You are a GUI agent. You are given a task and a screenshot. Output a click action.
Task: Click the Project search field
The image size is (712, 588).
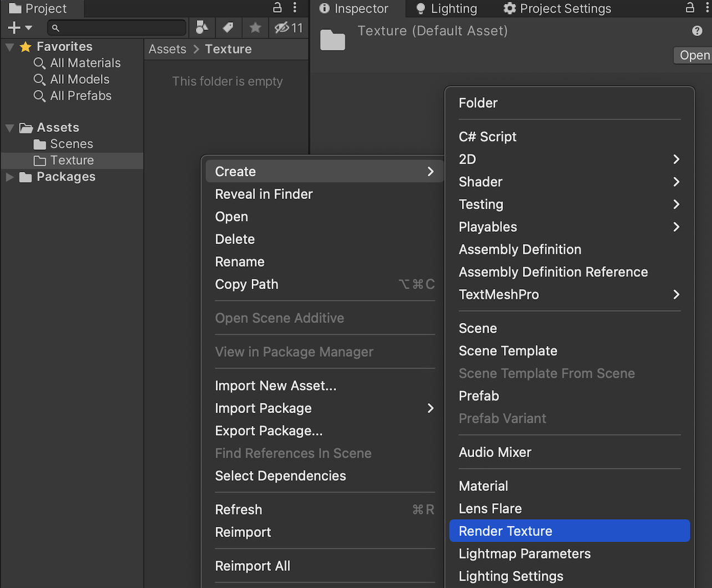[x=118, y=28]
